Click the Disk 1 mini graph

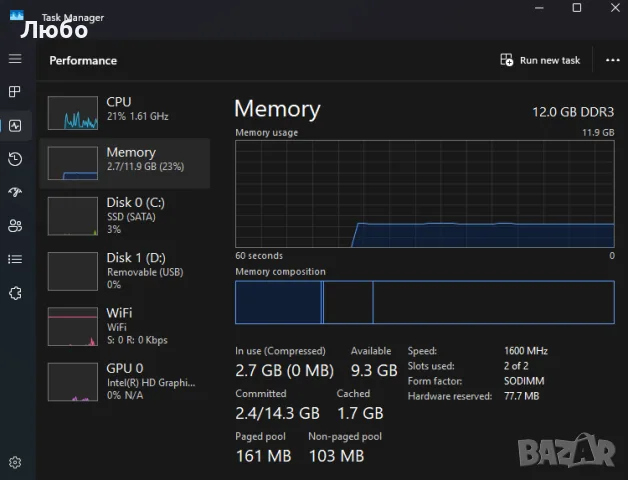click(x=73, y=271)
